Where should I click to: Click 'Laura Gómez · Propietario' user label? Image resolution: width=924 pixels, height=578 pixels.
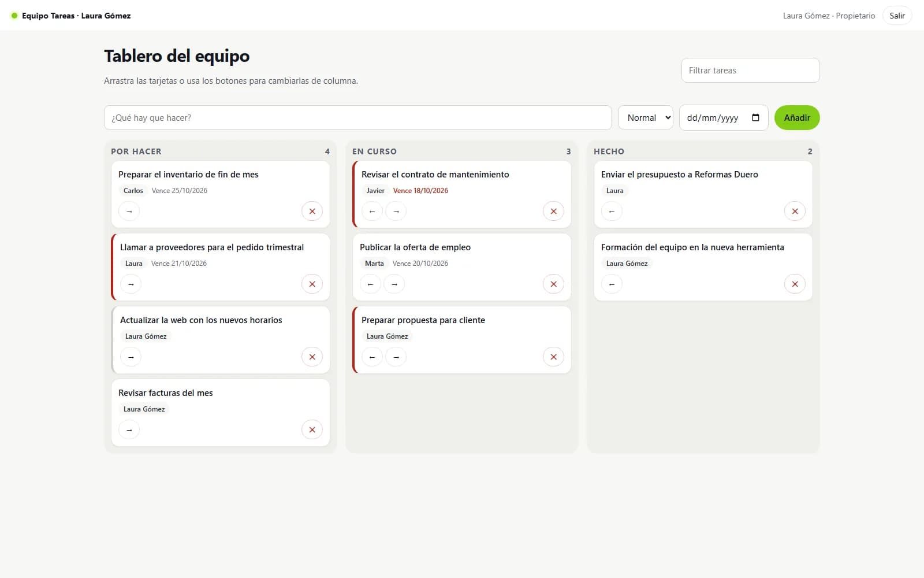point(829,16)
